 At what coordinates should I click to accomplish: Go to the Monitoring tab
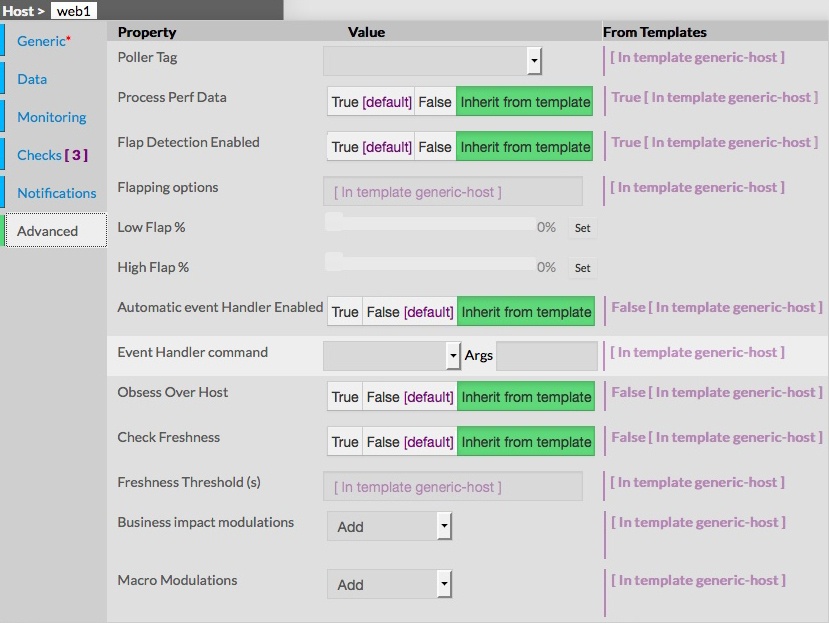click(x=52, y=117)
